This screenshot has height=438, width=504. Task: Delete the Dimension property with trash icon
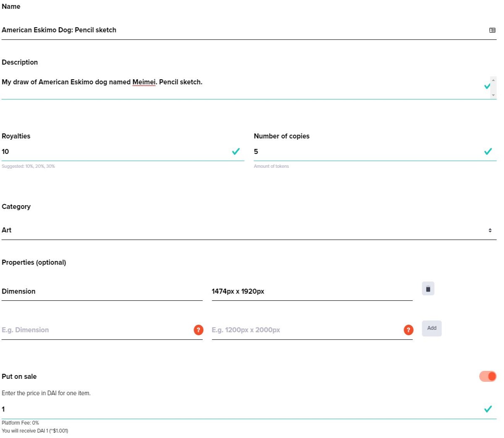[x=428, y=289]
